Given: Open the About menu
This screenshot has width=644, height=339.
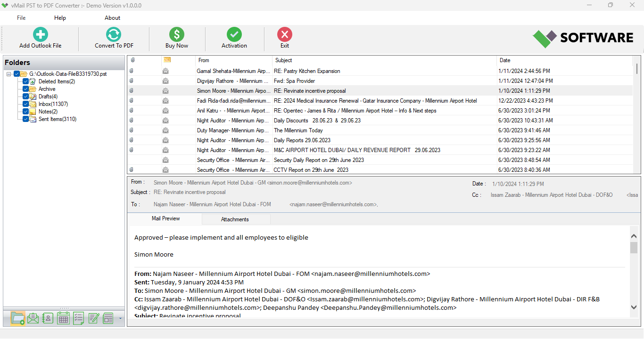Looking at the screenshot, I should pyautogui.click(x=112, y=17).
